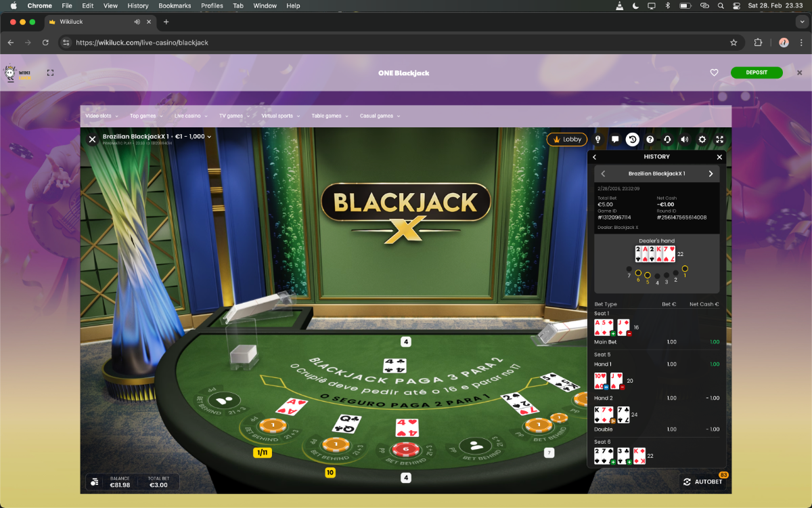
Task: Open the Bookmarks menu in menu bar
Action: (x=175, y=5)
